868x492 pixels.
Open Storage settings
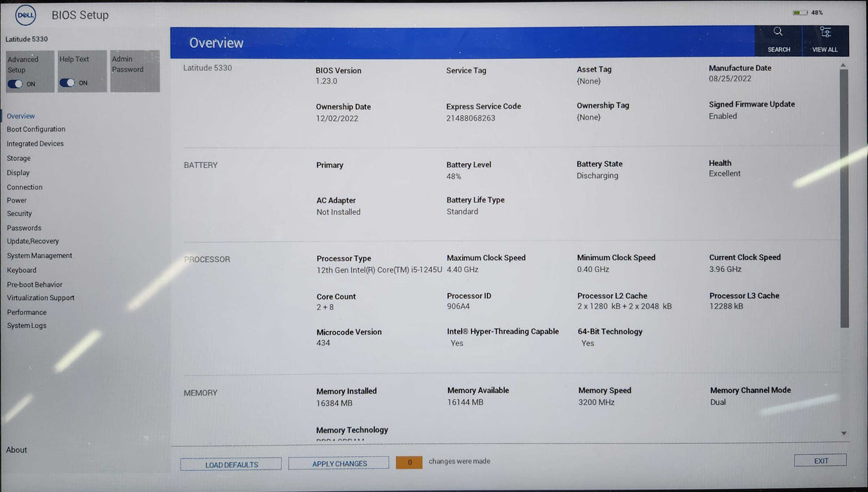click(19, 158)
